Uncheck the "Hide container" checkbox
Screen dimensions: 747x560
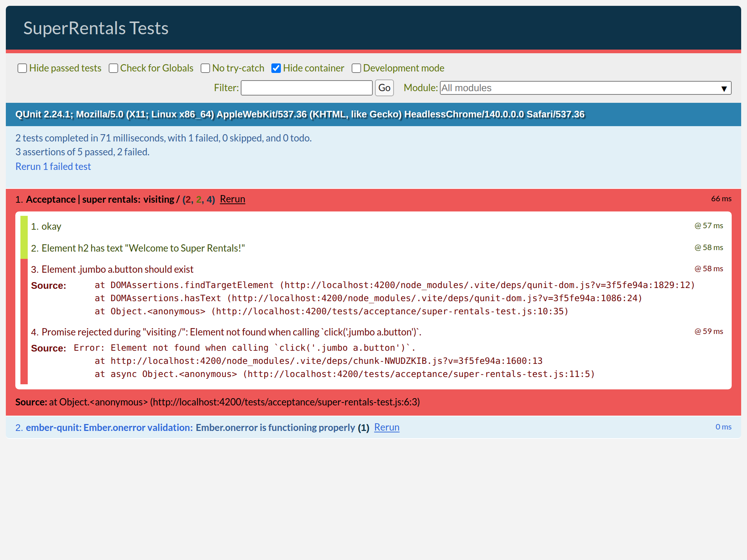point(276,68)
